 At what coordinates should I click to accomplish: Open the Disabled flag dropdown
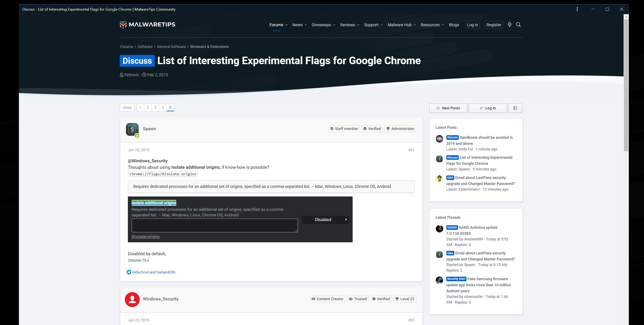pyautogui.click(x=325, y=220)
